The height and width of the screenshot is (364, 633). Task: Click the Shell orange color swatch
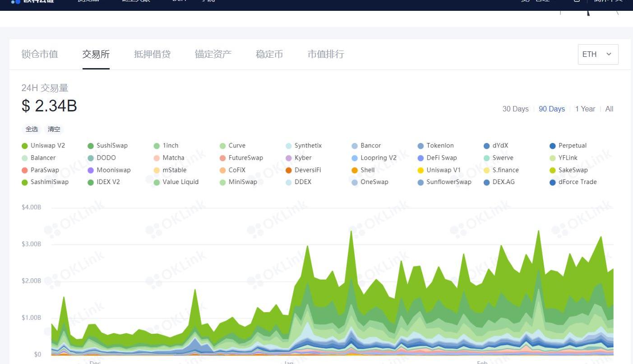point(355,170)
